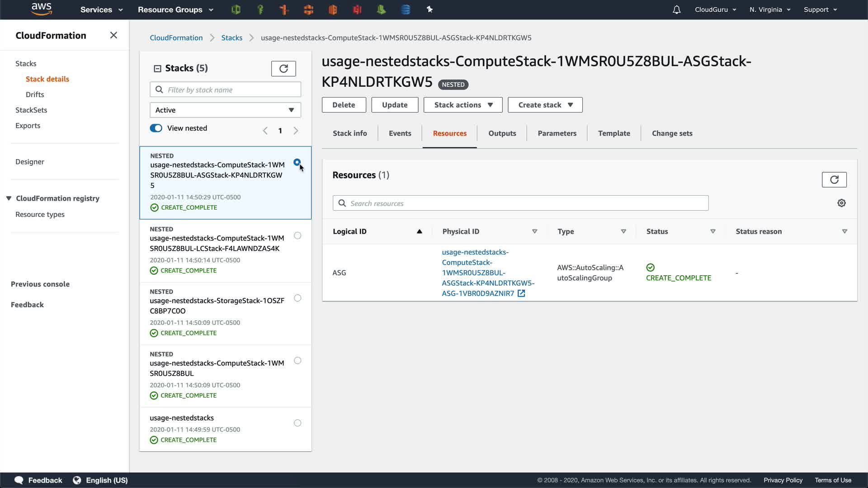
Task: Expand the Stack actions dropdown
Action: pos(463,105)
